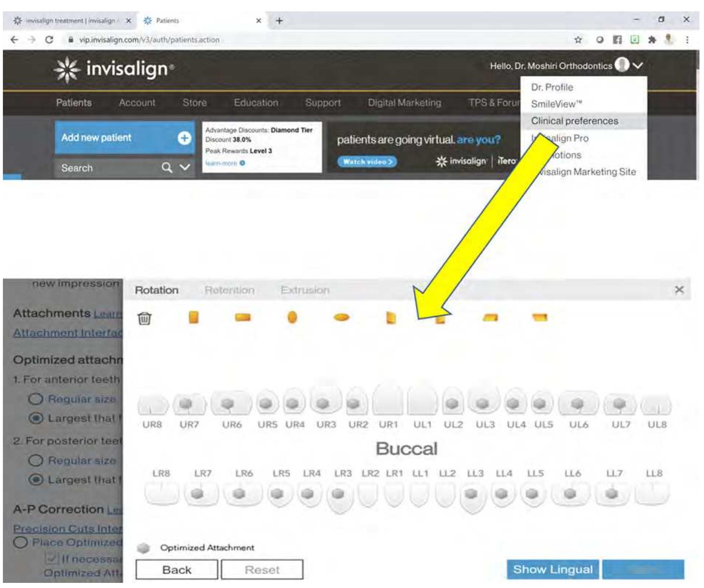Open the Patients navigation item
The height and width of the screenshot is (588, 704).
tap(74, 103)
